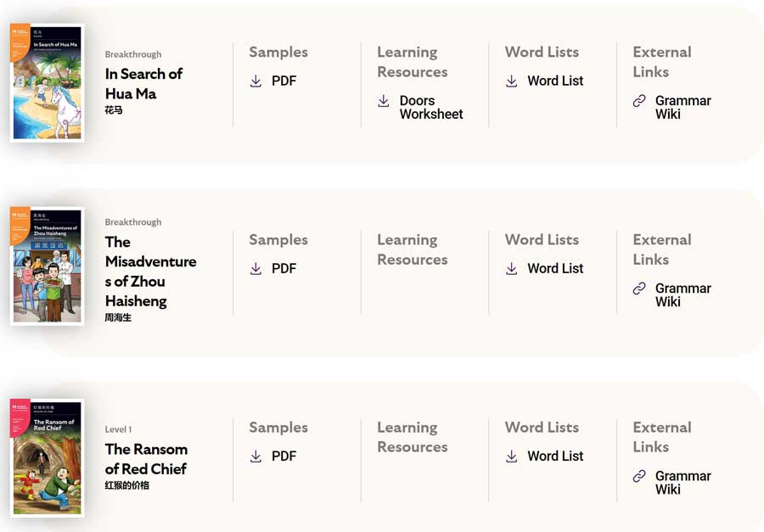Open the Doors Worksheet learning resource
The width and height of the screenshot is (764, 532).
point(430,107)
